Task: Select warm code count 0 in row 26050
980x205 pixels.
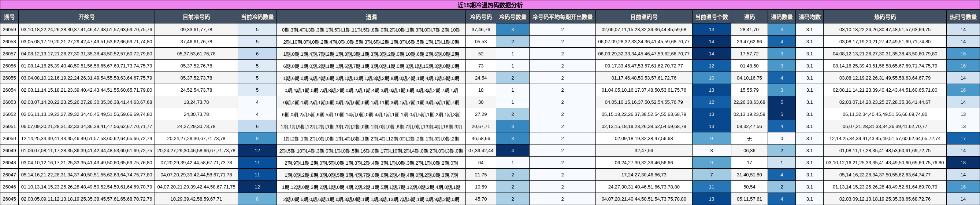Action: pyautogui.click(x=782, y=138)
